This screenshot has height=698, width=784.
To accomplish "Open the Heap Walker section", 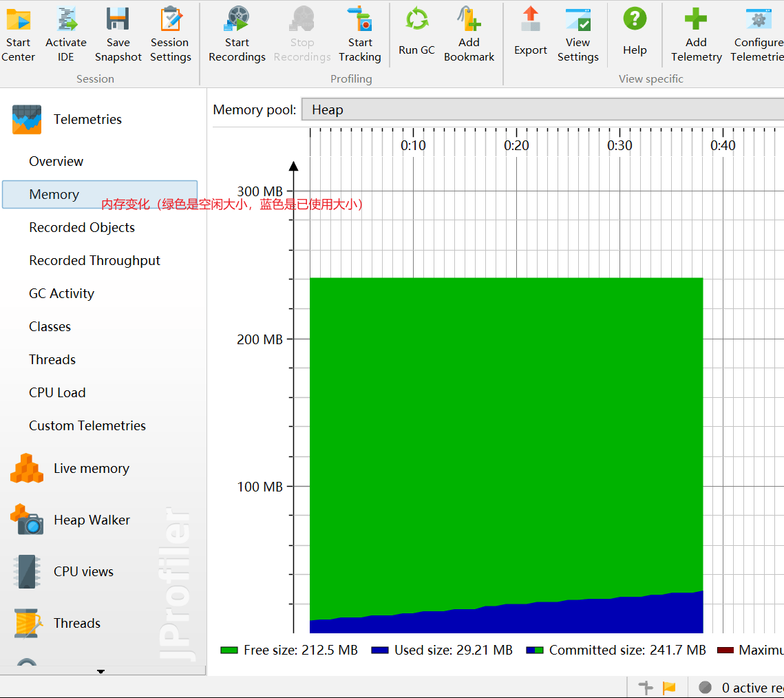I will tap(92, 520).
